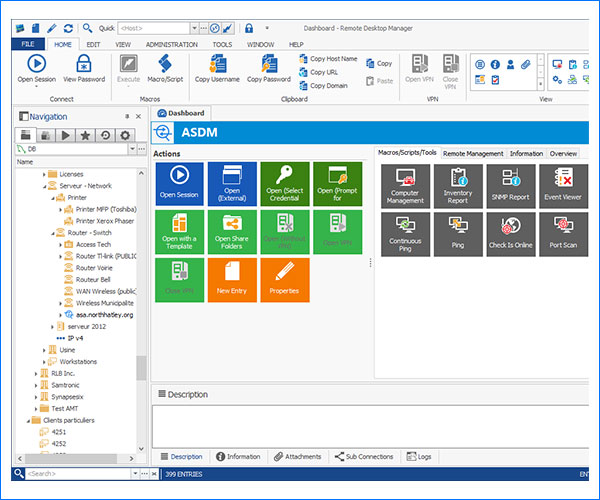Toggle the navigation panel pin icon
The width and height of the screenshot is (600, 500).
point(127,117)
